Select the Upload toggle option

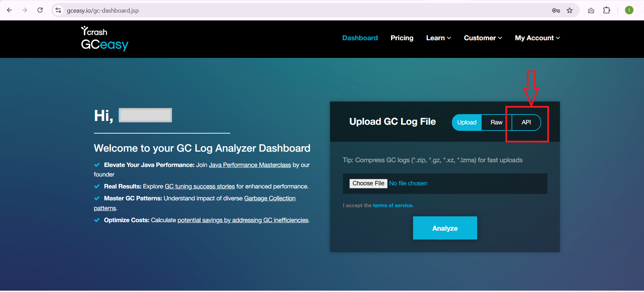click(x=467, y=122)
